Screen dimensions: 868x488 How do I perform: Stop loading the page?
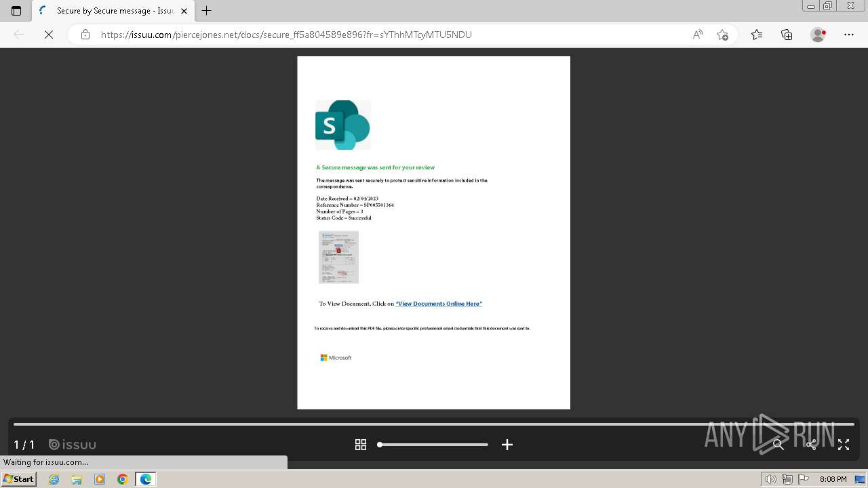[49, 35]
